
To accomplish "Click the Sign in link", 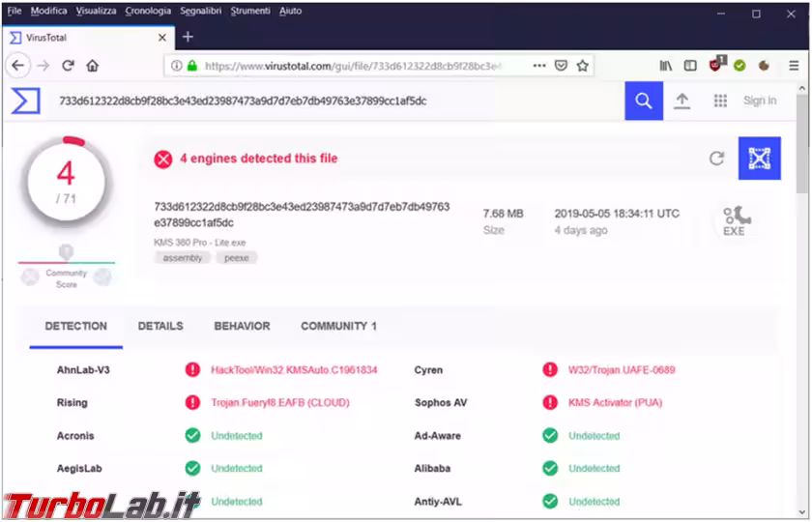I will [760, 101].
